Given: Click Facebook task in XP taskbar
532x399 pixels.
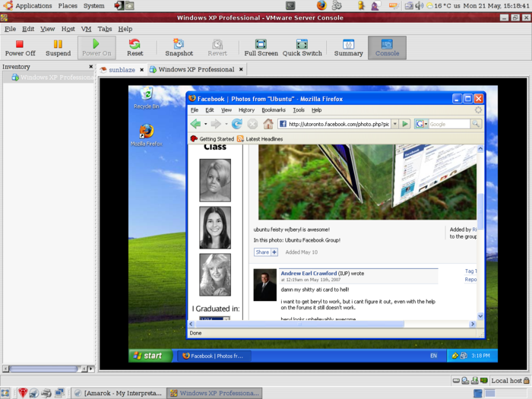Looking at the screenshot, I should tap(214, 356).
